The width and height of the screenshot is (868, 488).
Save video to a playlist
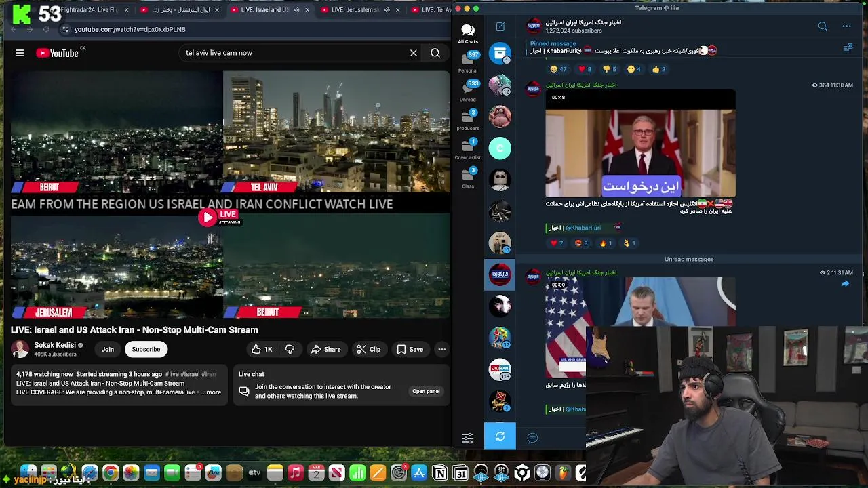(410, 350)
